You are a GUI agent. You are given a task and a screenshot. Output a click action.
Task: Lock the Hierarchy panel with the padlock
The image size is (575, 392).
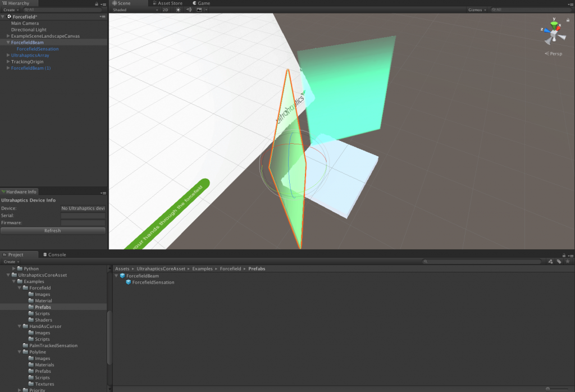tap(97, 4)
